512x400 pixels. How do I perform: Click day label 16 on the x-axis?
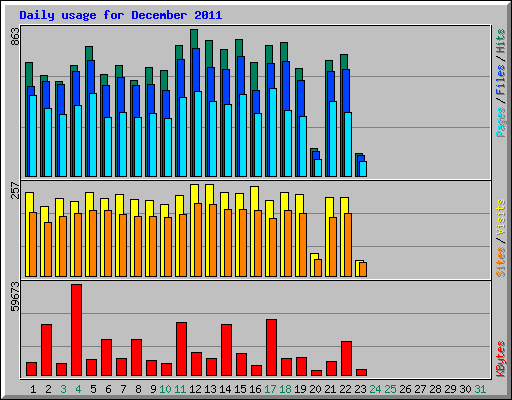click(255, 389)
